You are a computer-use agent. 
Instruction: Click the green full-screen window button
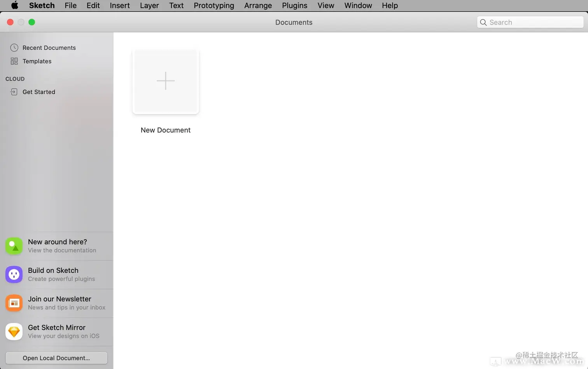(32, 22)
